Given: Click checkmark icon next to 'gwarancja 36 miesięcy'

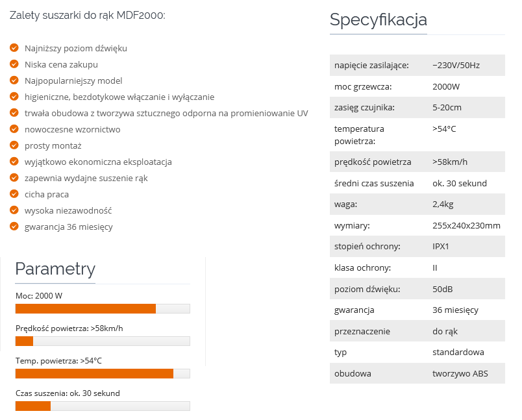Looking at the screenshot, I should tap(14, 227).
